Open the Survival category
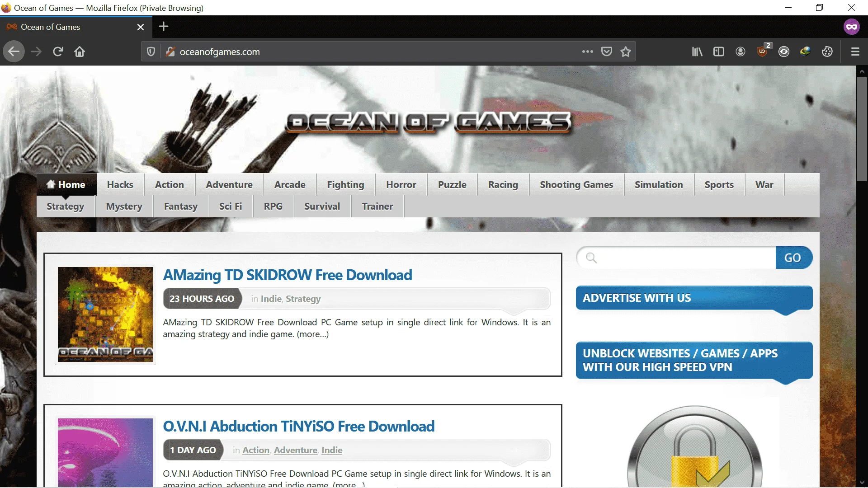The image size is (868, 488). [322, 206]
